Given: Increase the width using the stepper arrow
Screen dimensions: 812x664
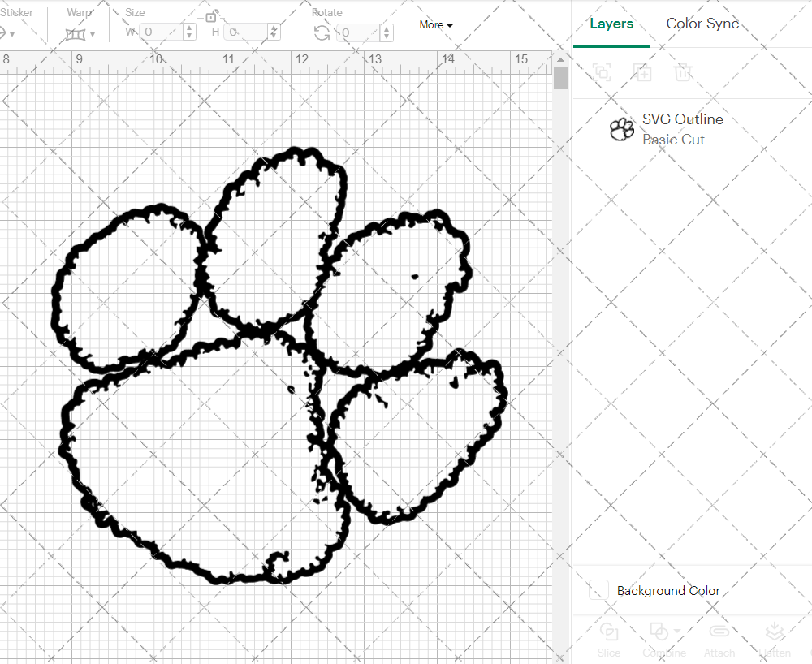Looking at the screenshot, I should pos(188,28).
